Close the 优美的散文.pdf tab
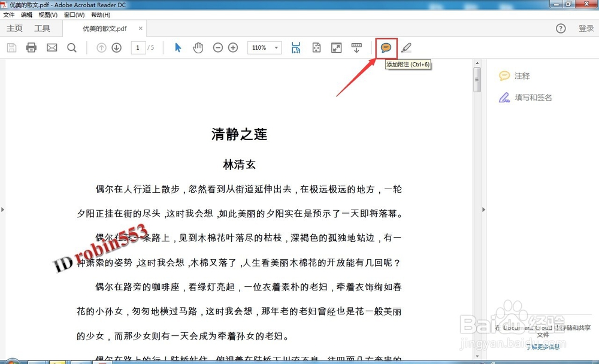Screen dimensions: 599x364 coord(141,28)
